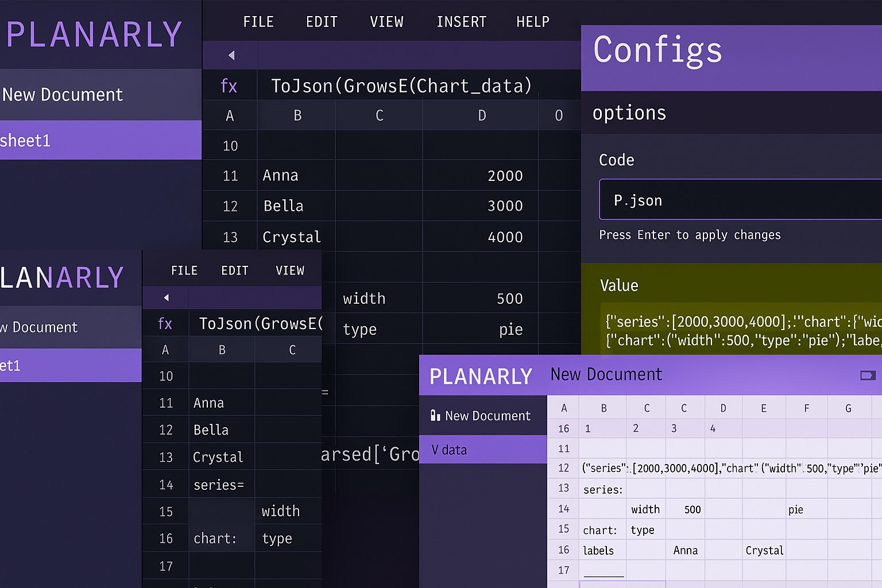Screen dimensions: 882x588
Task: Expand the options section in Configs
Action: click(629, 113)
